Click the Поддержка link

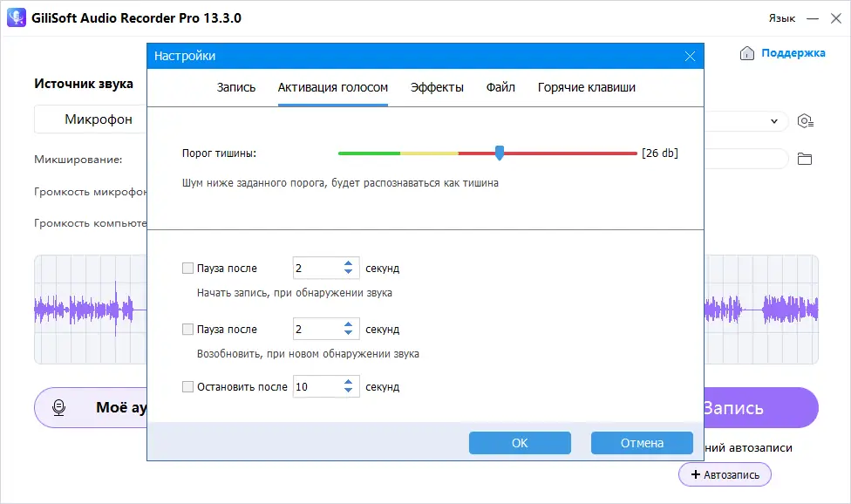[792, 53]
